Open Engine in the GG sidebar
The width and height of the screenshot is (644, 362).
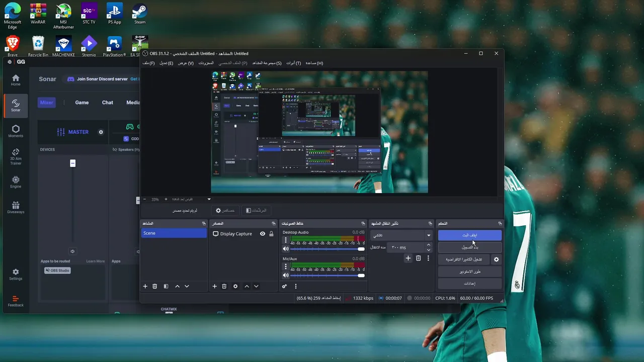pos(16,182)
